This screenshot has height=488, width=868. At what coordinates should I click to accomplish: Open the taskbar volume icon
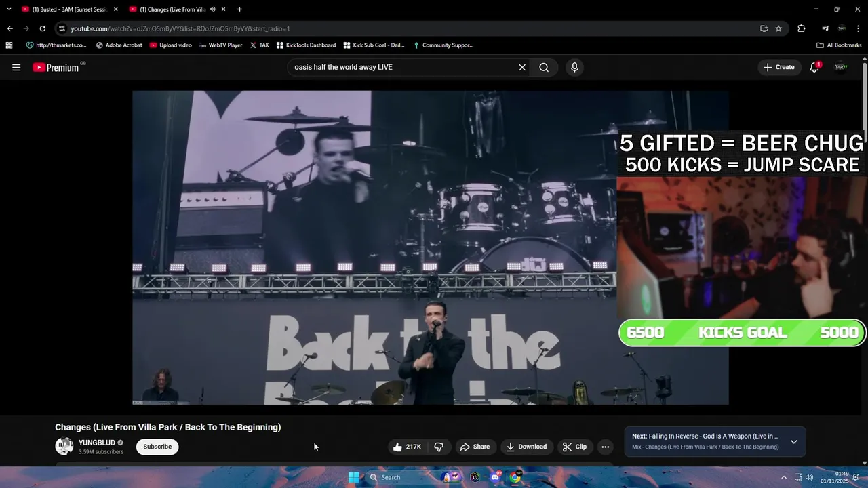click(809, 477)
